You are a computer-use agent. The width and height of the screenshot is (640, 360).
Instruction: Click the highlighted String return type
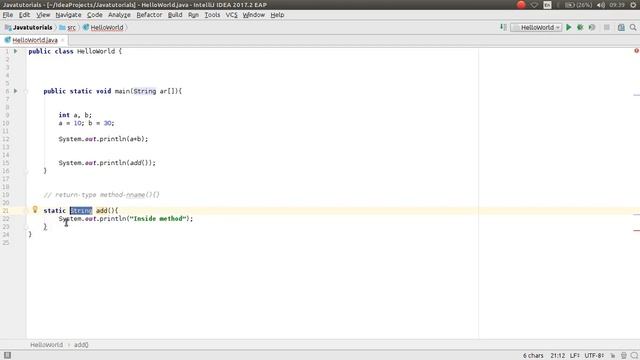(x=81, y=210)
